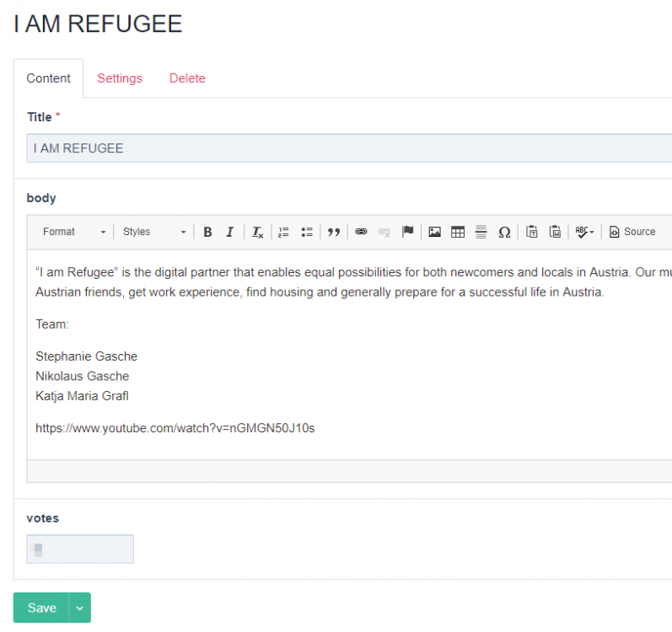Toggle bold formatting in body editor
The image size is (672, 632).
pos(207,232)
